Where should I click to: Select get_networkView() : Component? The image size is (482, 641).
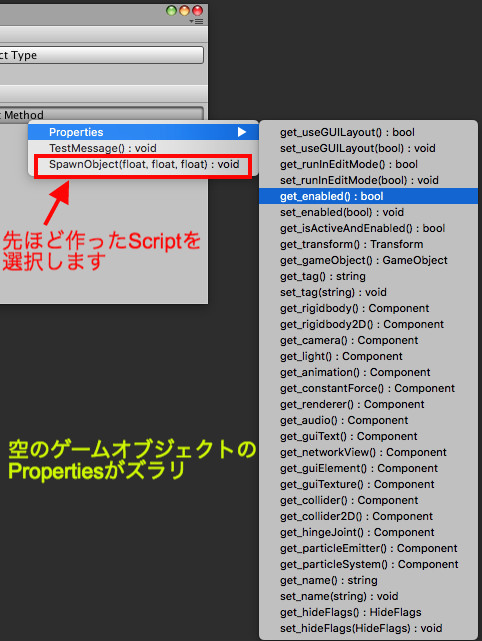[368, 452]
